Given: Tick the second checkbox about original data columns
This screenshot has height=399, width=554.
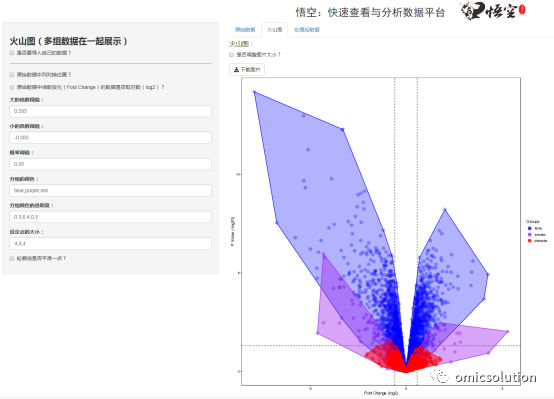Looking at the screenshot, I should (12, 75).
